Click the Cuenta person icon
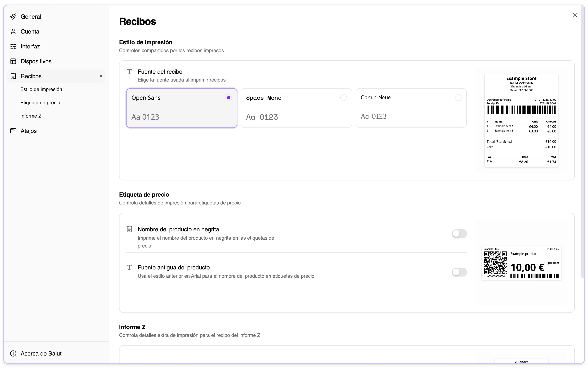Image resolution: width=588 pixels, height=370 pixels. (13, 31)
